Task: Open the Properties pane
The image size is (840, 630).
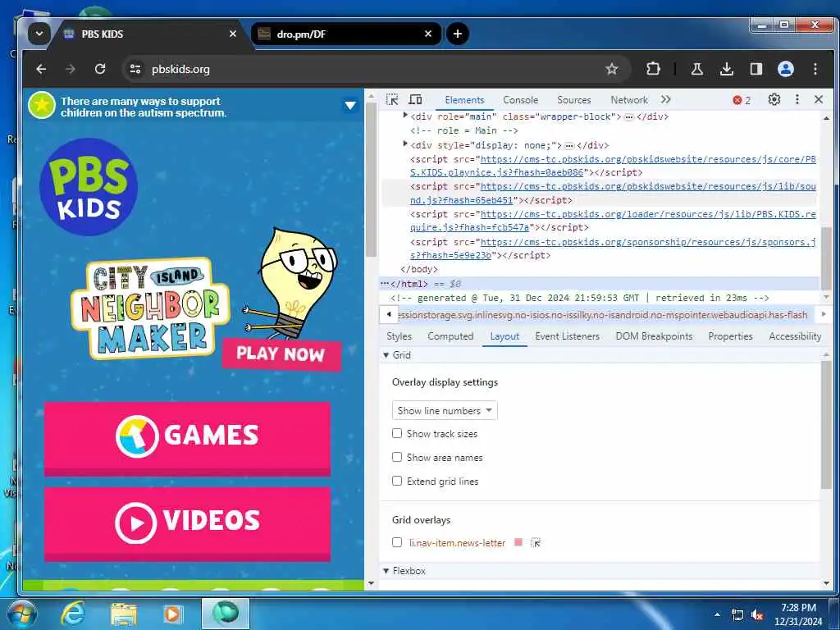Action: pyautogui.click(x=730, y=336)
